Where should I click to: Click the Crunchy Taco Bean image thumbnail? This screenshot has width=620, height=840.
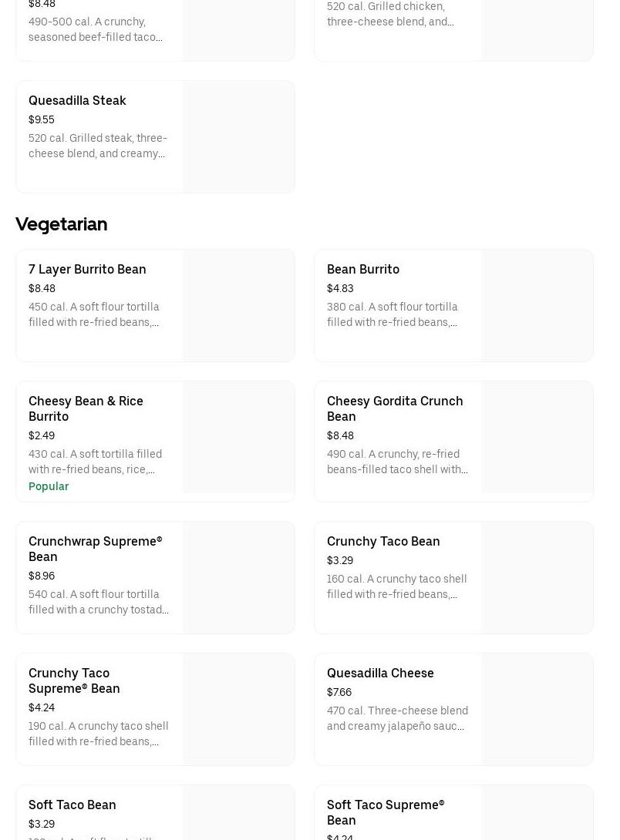(x=537, y=577)
